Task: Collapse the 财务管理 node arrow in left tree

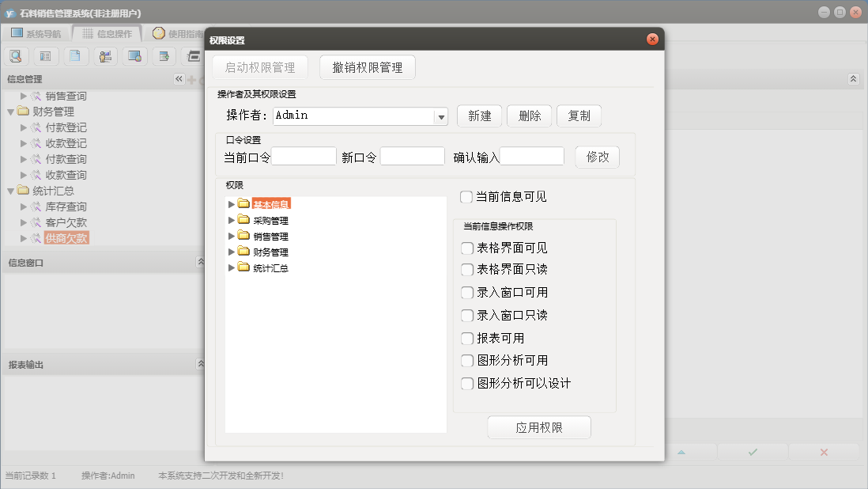Action: tap(10, 112)
